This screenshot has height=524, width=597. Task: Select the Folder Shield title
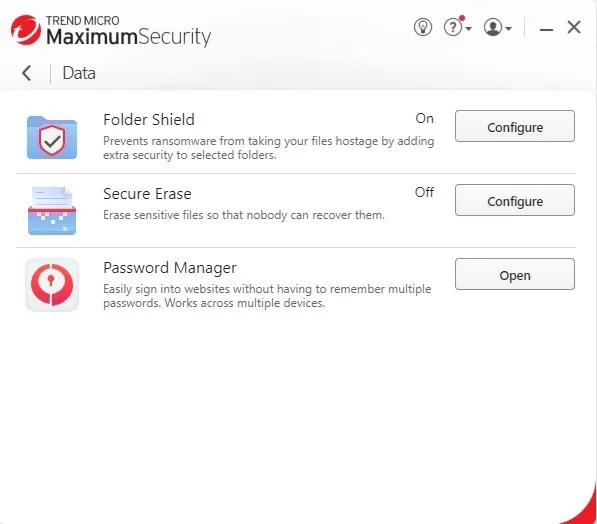tap(149, 120)
